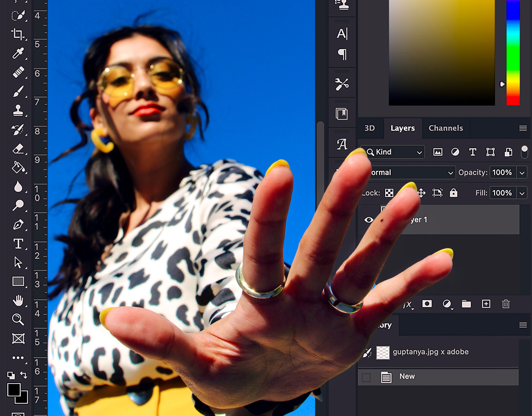Delete layer with trash icon
This screenshot has width=532, height=416.
506,304
